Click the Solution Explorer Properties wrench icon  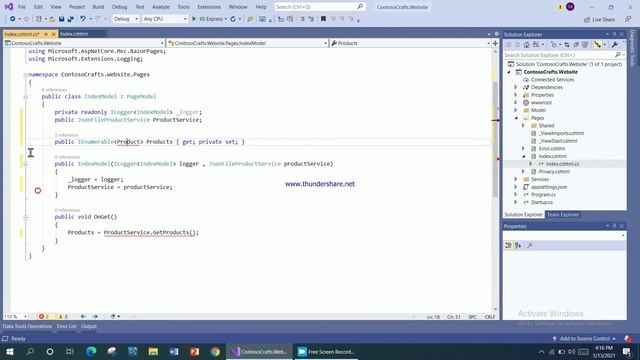[615, 45]
